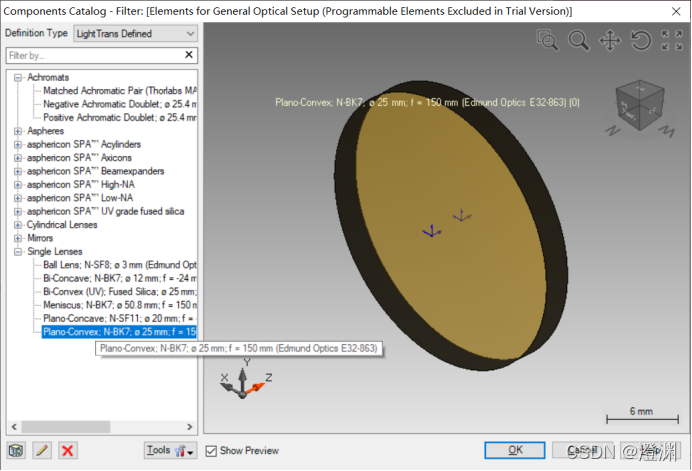692x471 pixels.
Task: Click the zoom-to-window magnifier icon
Action: pos(547,40)
